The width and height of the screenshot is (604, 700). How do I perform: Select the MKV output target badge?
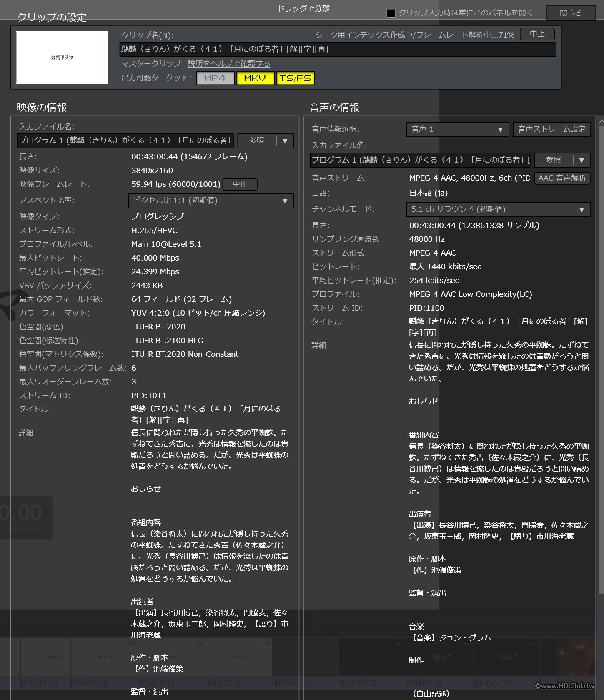(255, 78)
